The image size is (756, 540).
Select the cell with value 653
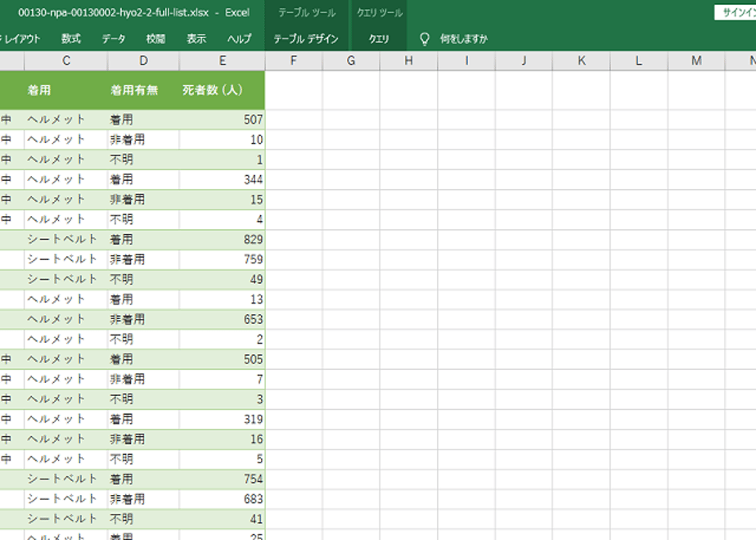click(x=223, y=319)
